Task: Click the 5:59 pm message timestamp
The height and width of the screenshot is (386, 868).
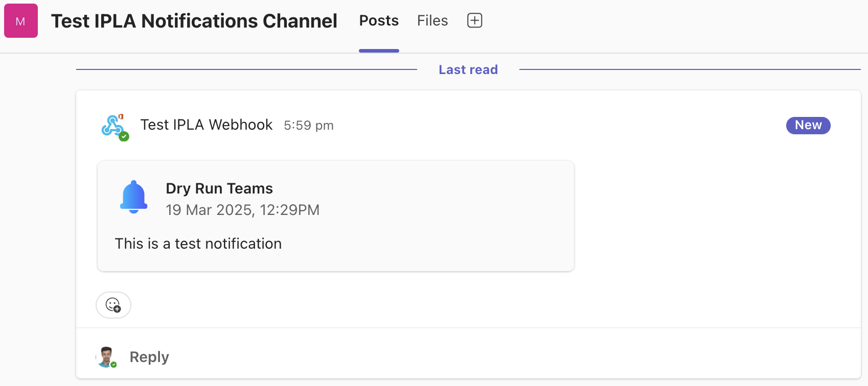Action: (x=309, y=126)
